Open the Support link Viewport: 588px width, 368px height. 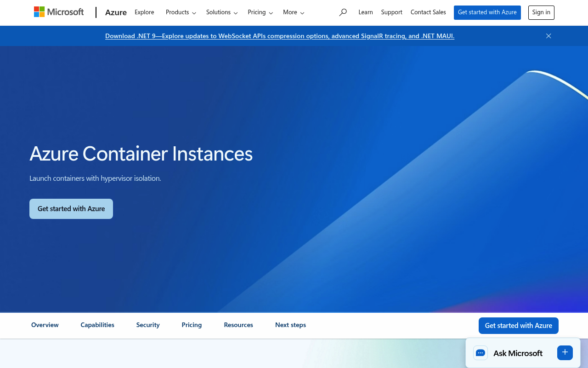(x=392, y=12)
